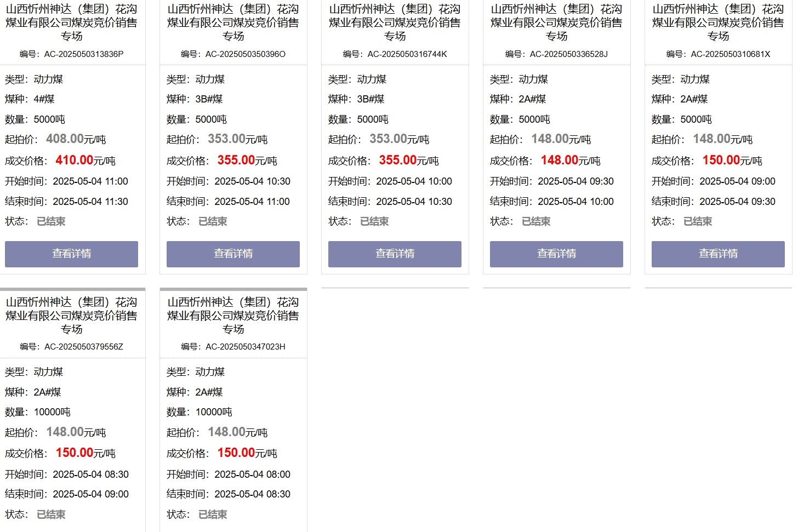Screen dimensions: 798x532
Task: Click 353.00 starting price in card AC-2025050350396O
Action: 227,139
